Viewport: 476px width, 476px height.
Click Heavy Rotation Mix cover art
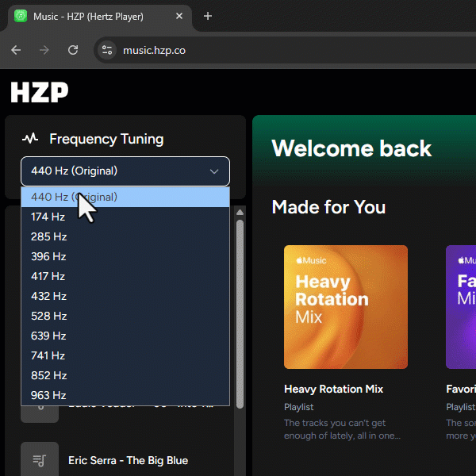pyautogui.click(x=345, y=307)
